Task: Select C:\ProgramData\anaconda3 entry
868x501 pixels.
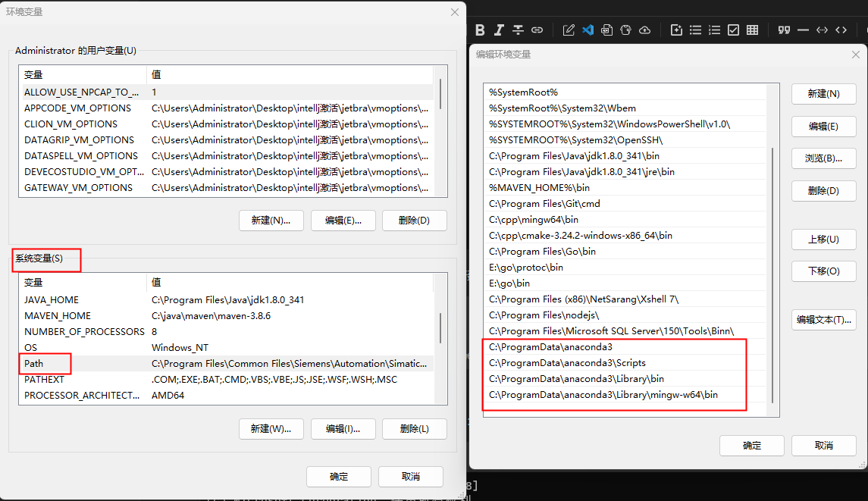Action: (625, 347)
